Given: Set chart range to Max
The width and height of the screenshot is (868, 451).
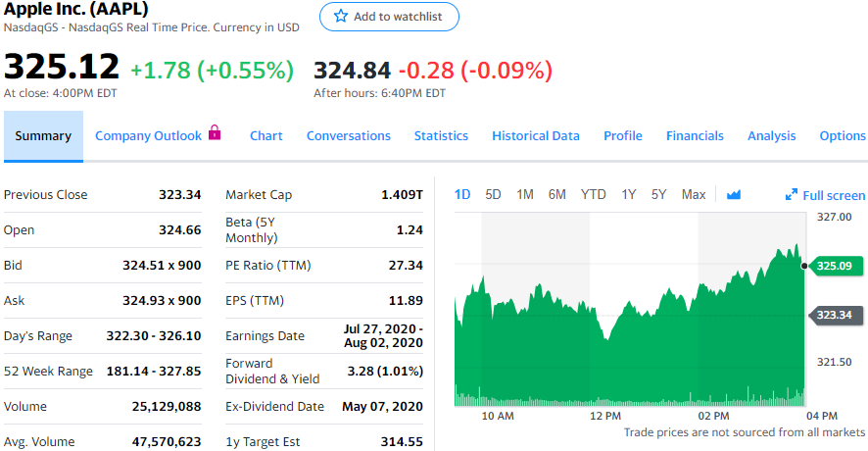Looking at the screenshot, I should coord(694,194).
